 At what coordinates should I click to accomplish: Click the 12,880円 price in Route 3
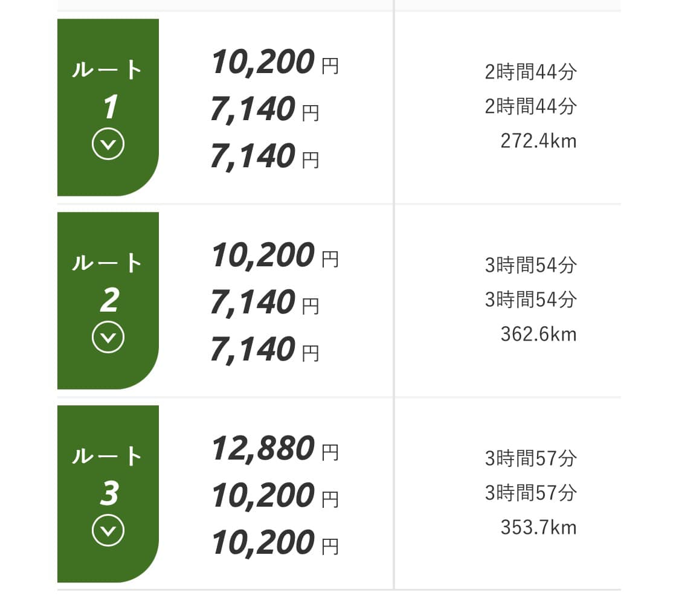(274, 449)
